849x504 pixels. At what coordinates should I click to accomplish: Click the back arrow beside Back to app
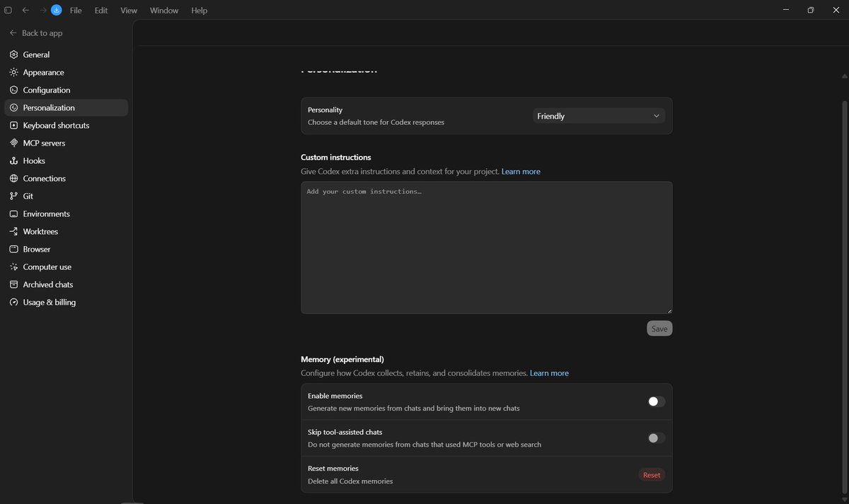13,33
